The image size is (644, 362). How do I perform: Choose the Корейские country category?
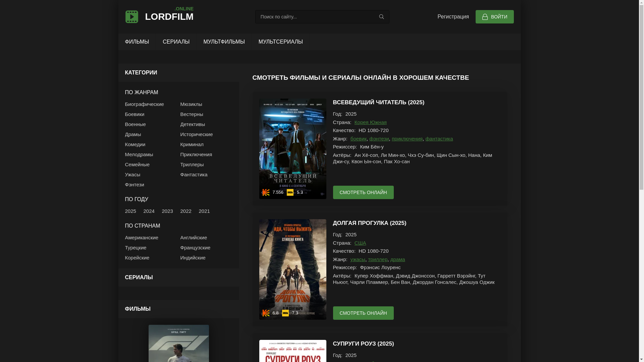point(137,258)
